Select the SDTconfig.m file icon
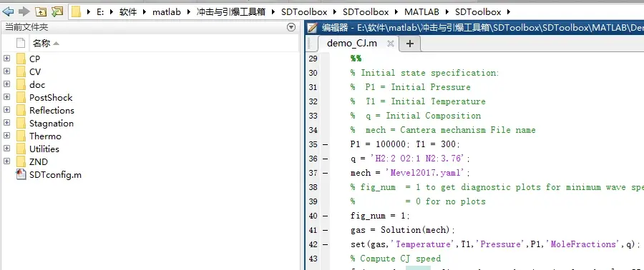Image resolution: width=644 pixels, height=270 pixels. point(21,174)
